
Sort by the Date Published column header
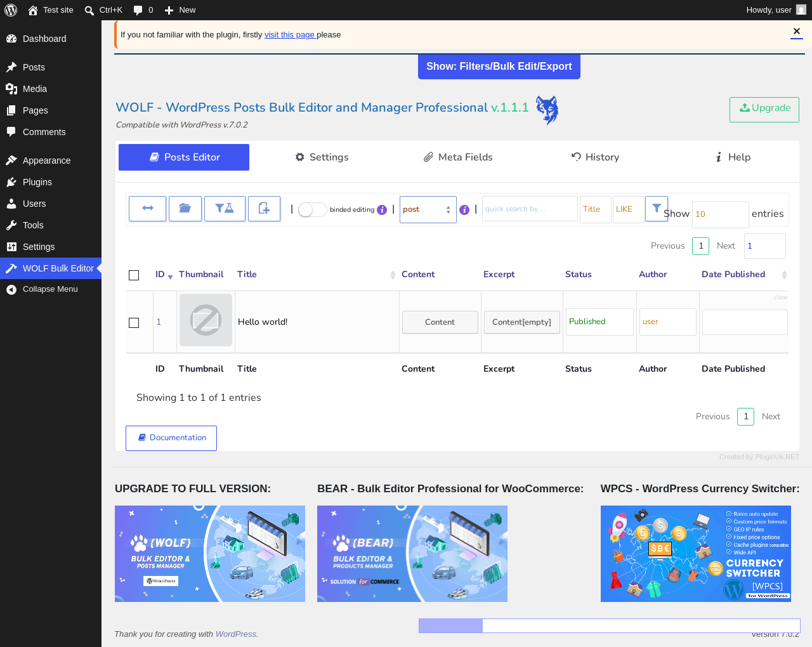[x=744, y=275]
